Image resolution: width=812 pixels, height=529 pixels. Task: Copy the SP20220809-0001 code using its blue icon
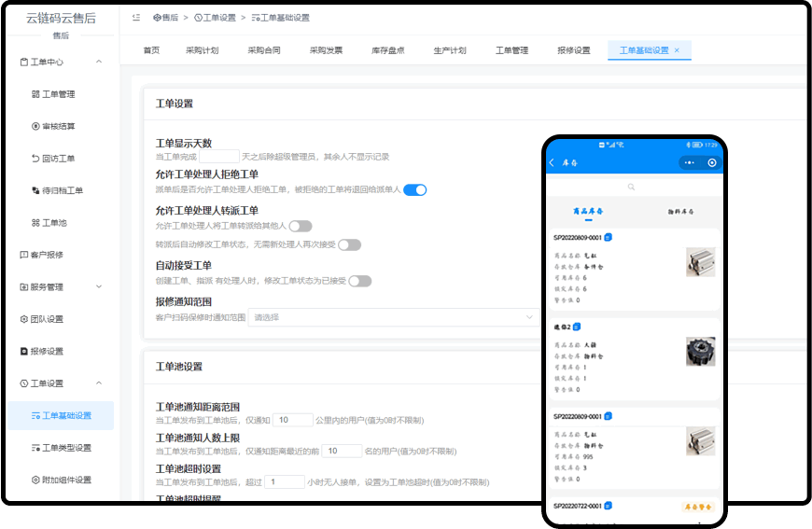coord(609,238)
